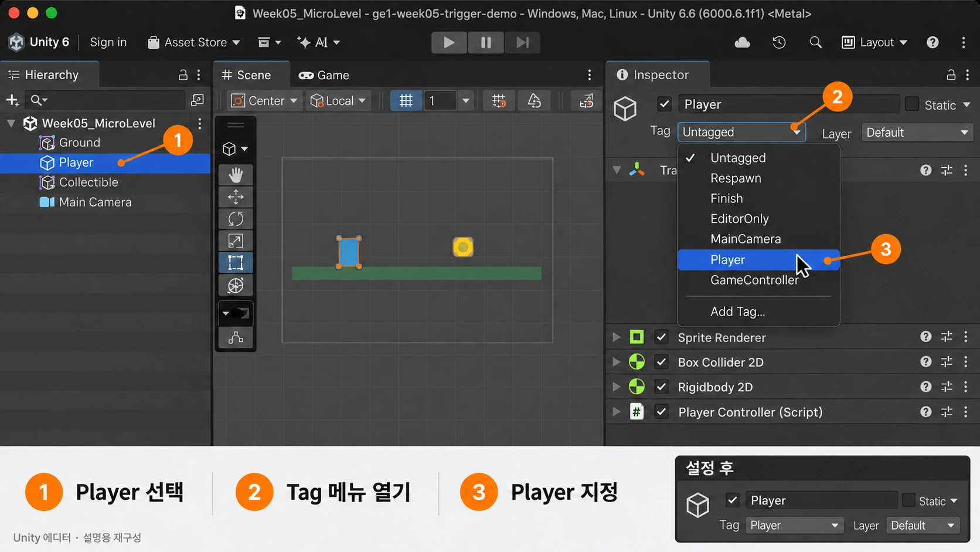Image resolution: width=980 pixels, height=552 pixels.
Task: Disable the Player Controller script checkbox
Action: pyautogui.click(x=661, y=412)
